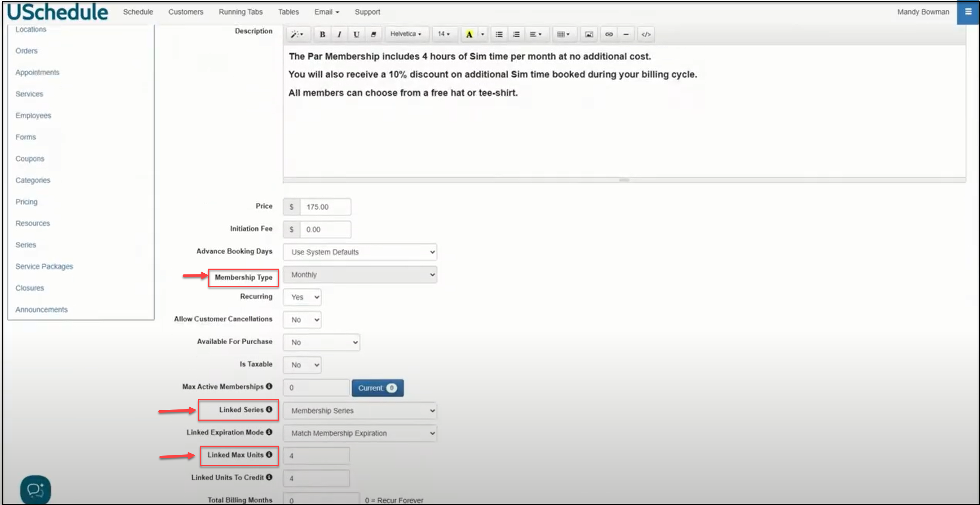Insert an unordered bullet list
This screenshot has height=505, width=980.
[x=499, y=34]
